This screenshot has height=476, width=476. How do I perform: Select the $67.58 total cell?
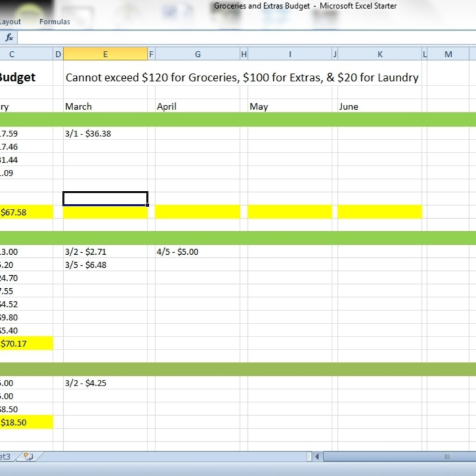(27, 212)
